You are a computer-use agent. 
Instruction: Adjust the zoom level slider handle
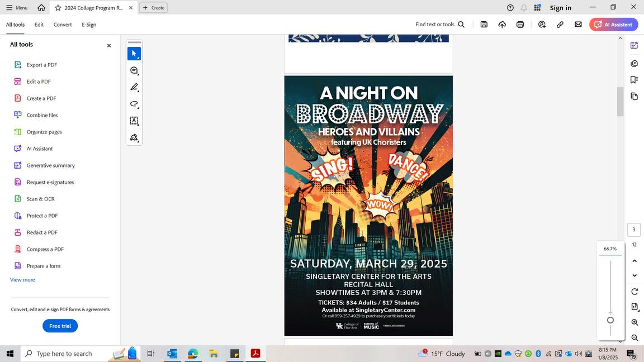pyautogui.click(x=610, y=320)
